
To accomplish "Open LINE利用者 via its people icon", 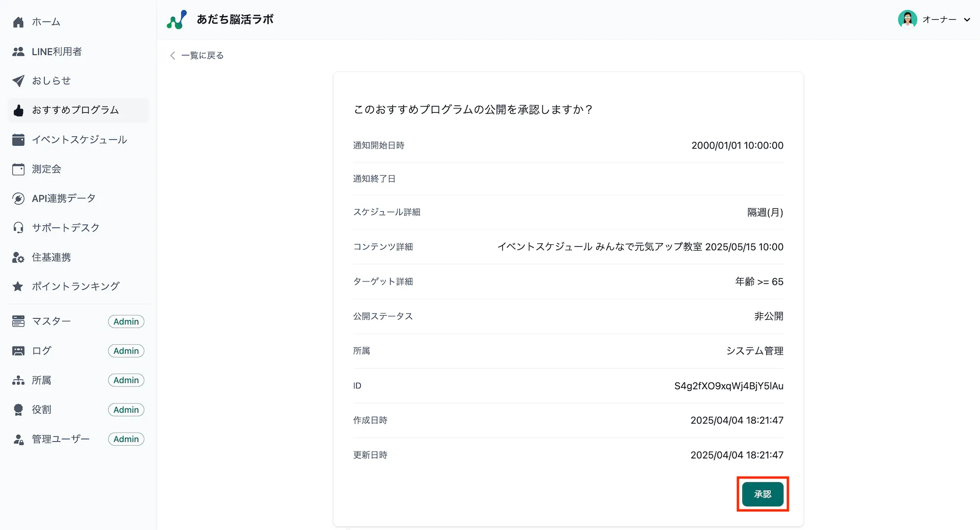I will (18, 51).
